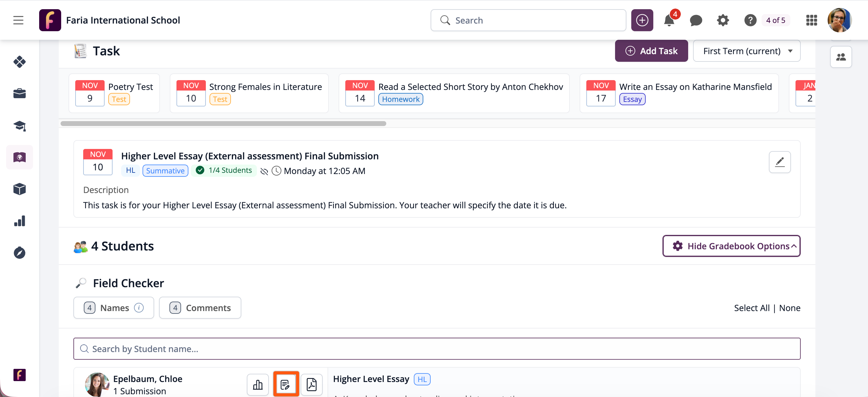Screen dimensions: 868x397
Task: Open the settings gear in header
Action: [723, 20]
